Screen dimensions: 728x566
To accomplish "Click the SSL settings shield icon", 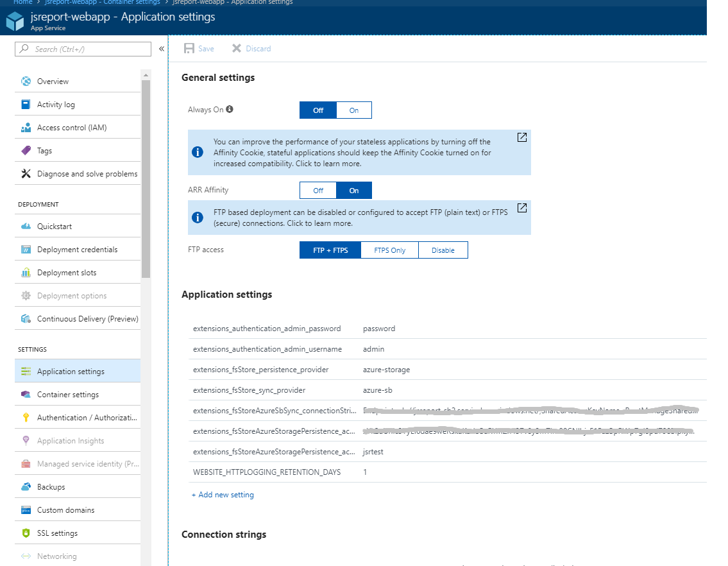I will (x=26, y=533).
